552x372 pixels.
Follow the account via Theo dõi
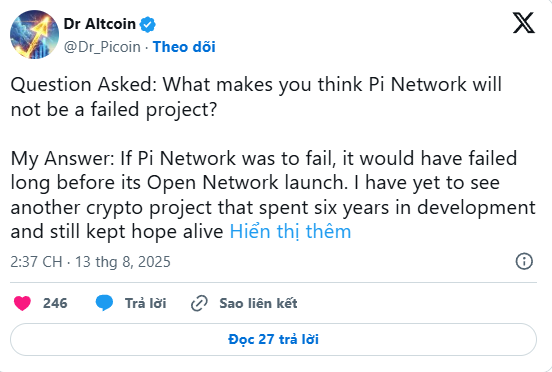pyautogui.click(x=184, y=47)
